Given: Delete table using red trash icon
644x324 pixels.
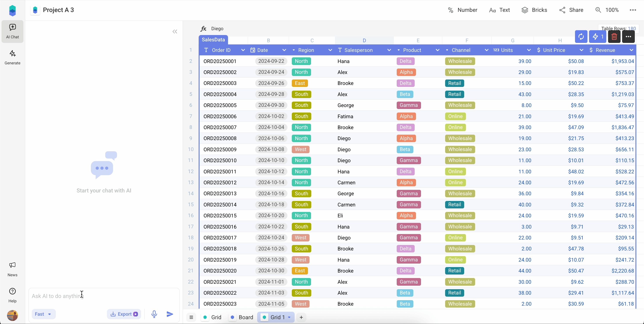Looking at the screenshot, I should pos(614,37).
